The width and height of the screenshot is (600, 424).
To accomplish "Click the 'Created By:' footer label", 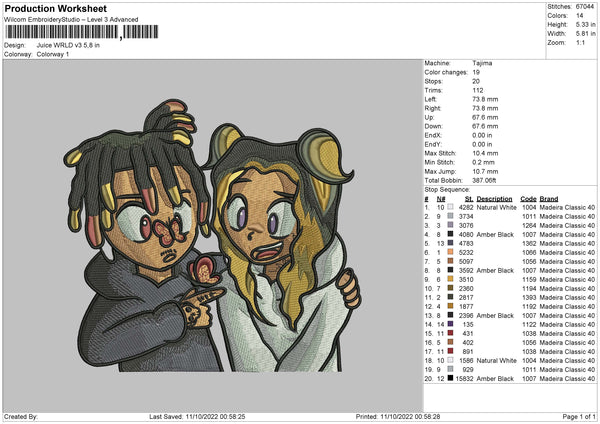I will (21, 416).
